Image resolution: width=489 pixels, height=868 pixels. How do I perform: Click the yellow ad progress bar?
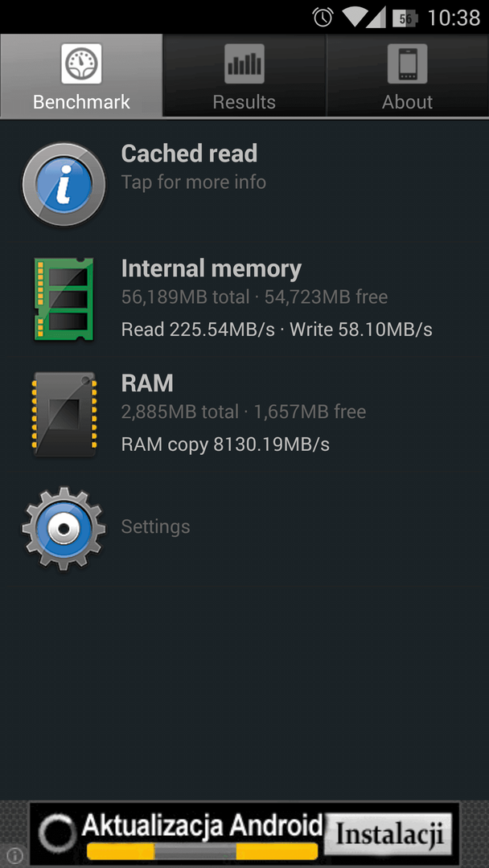click(x=202, y=851)
